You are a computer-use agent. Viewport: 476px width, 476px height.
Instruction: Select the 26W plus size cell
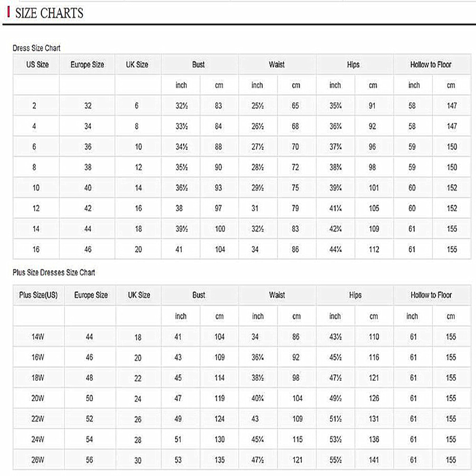[x=38, y=460]
